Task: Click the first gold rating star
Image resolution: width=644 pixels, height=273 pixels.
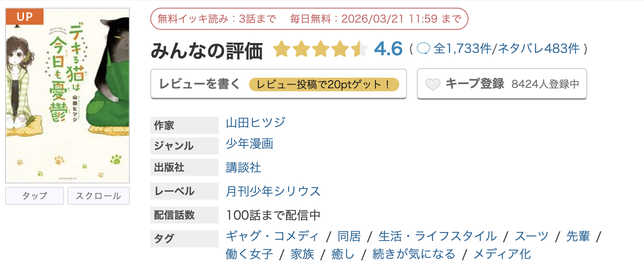Action: [x=282, y=49]
